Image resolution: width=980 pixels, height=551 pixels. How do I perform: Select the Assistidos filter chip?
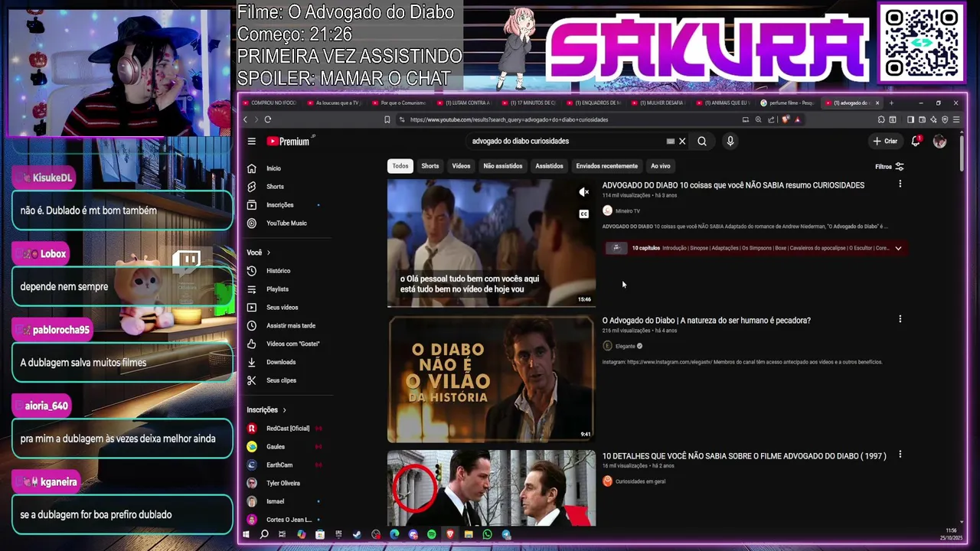[549, 166]
